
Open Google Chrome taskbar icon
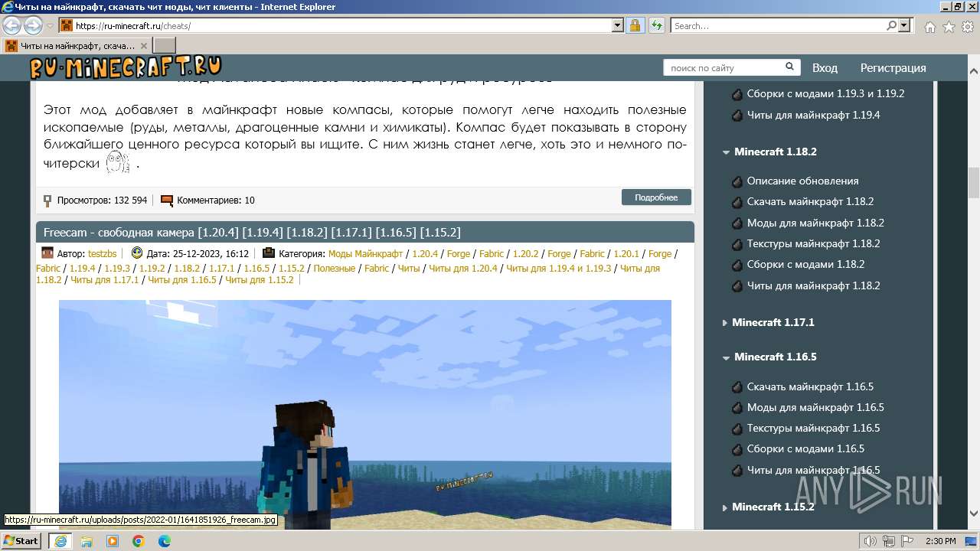(x=139, y=540)
